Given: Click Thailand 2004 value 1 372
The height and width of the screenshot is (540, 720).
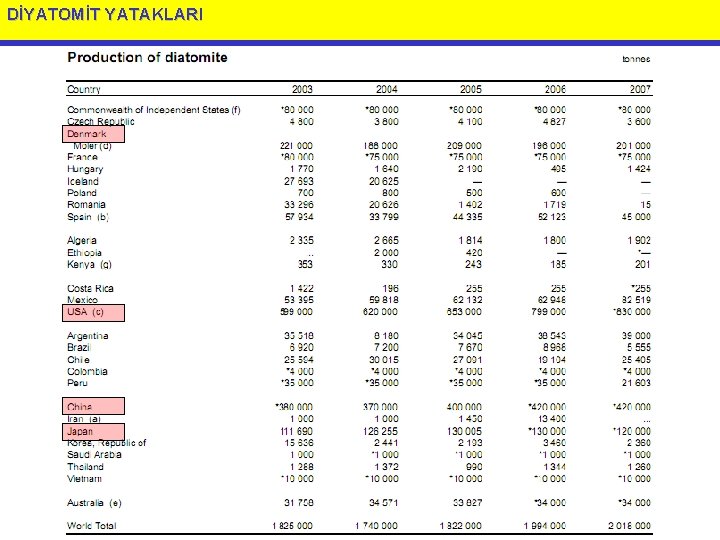Looking at the screenshot, I should (386, 467).
